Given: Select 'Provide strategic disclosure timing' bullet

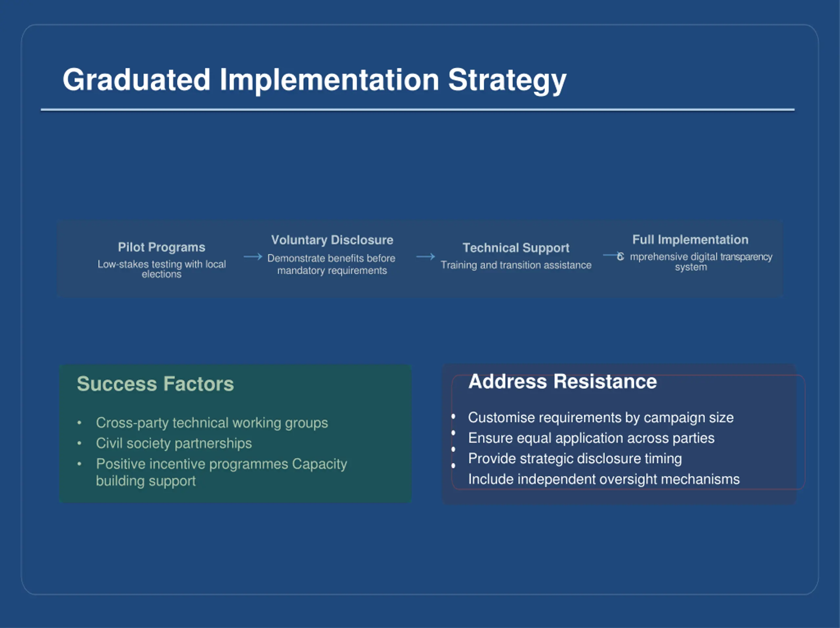Looking at the screenshot, I should click(x=575, y=458).
